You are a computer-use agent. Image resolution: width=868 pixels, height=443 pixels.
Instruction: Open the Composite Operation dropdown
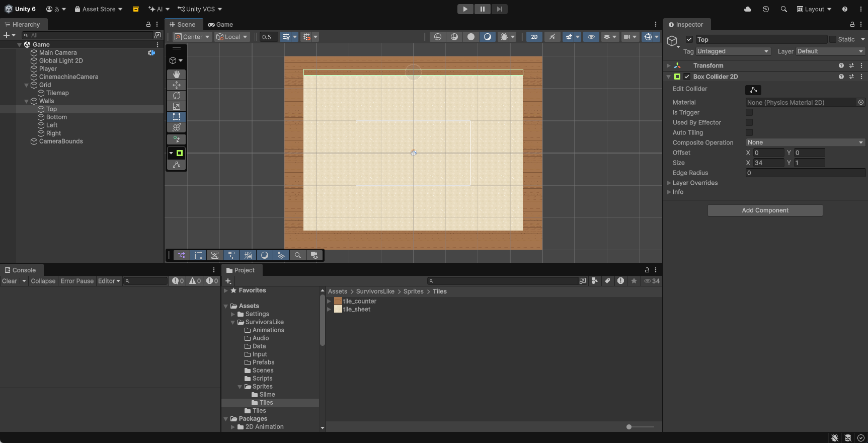[x=805, y=142]
